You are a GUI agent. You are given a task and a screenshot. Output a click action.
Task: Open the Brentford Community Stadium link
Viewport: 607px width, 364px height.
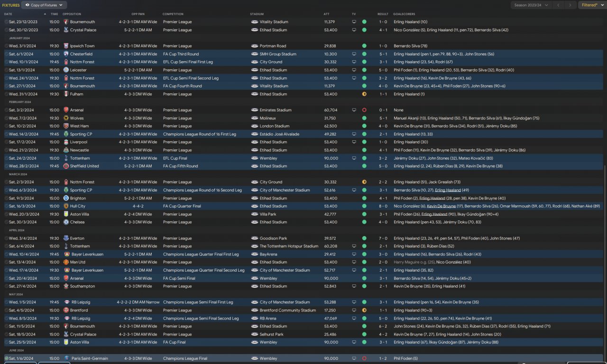[x=288, y=310]
